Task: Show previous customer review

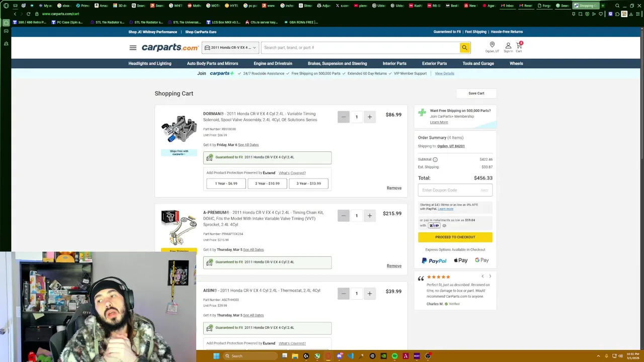Action: 482,276
